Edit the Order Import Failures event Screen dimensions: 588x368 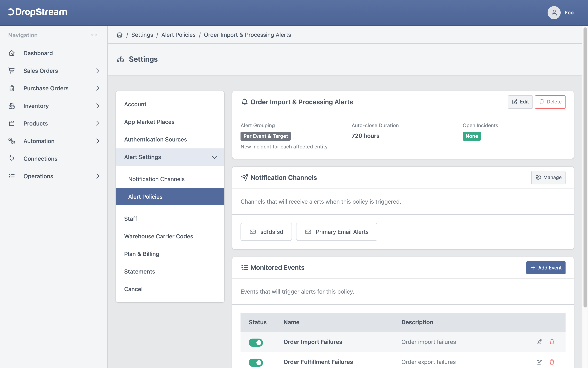[x=539, y=342]
